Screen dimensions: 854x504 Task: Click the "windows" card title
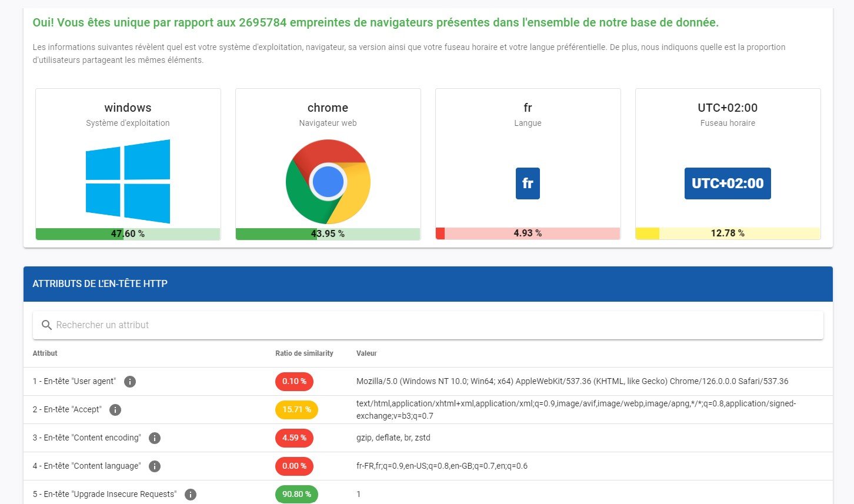[x=128, y=108]
